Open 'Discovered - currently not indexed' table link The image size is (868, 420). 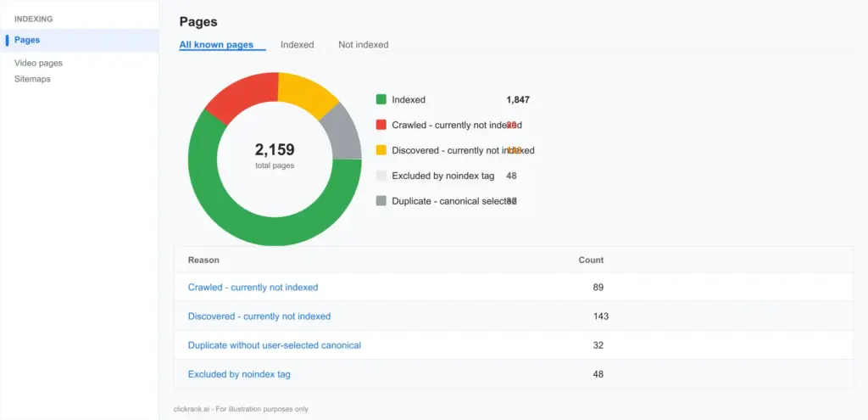click(x=259, y=316)
